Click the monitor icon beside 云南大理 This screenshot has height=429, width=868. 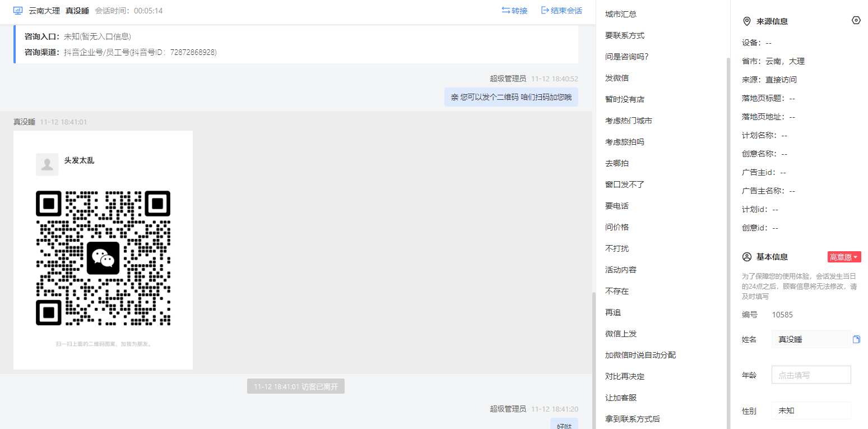tap(18, 11)
